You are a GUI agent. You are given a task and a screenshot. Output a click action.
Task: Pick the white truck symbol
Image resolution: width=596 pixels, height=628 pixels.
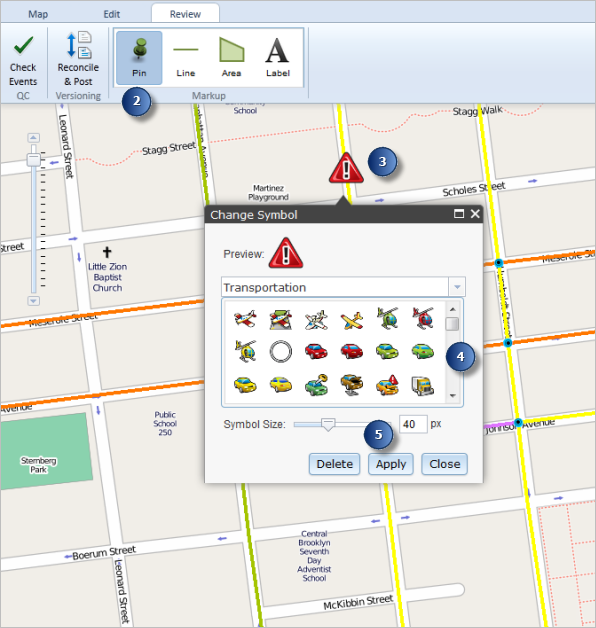423,385
